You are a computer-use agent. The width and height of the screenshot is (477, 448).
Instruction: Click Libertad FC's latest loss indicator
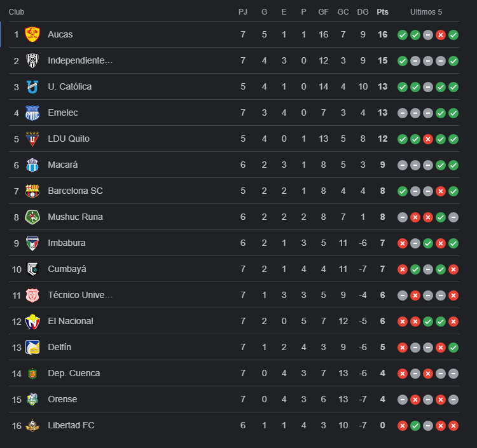453,426
